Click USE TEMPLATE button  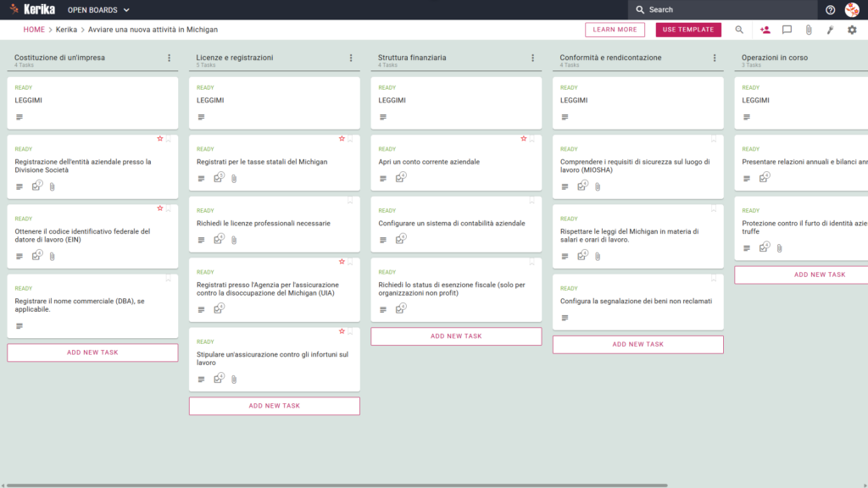click(688, 30)
